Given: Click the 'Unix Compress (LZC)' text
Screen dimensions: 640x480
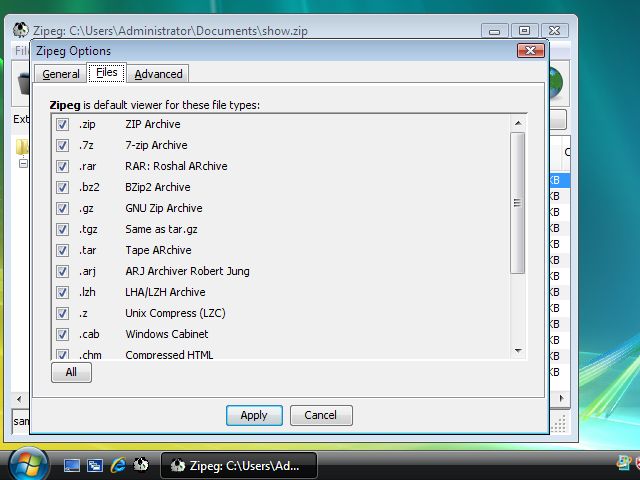Looking at the screenshot, I should point(176,313).
